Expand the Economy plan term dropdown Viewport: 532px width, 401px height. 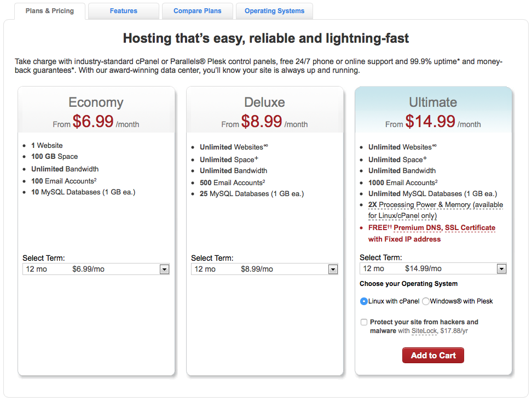coord(164,270)
